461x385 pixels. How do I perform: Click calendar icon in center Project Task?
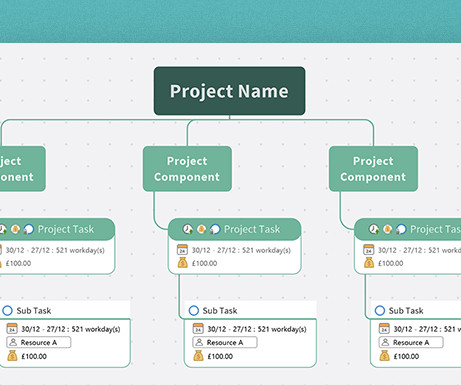182,250
